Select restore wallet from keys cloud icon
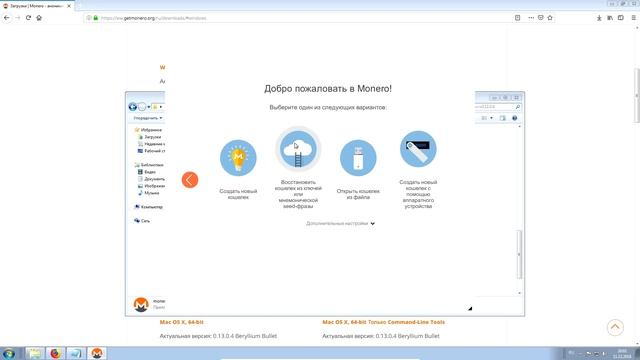Screen dimensions: 640x360 coord(298,149)
